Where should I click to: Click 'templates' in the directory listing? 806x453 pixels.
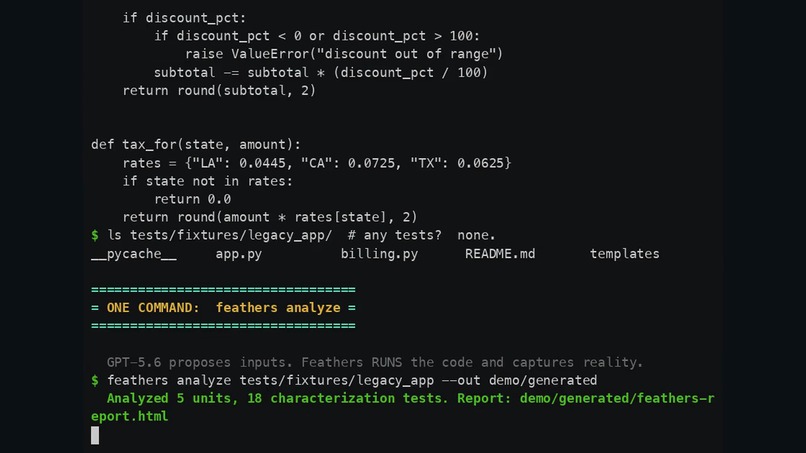[625, 254]
